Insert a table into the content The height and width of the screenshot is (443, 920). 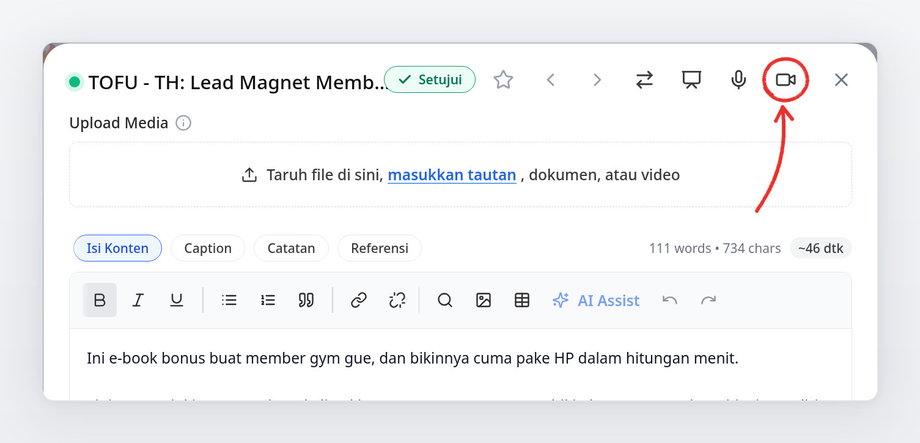tap(522, 300)
